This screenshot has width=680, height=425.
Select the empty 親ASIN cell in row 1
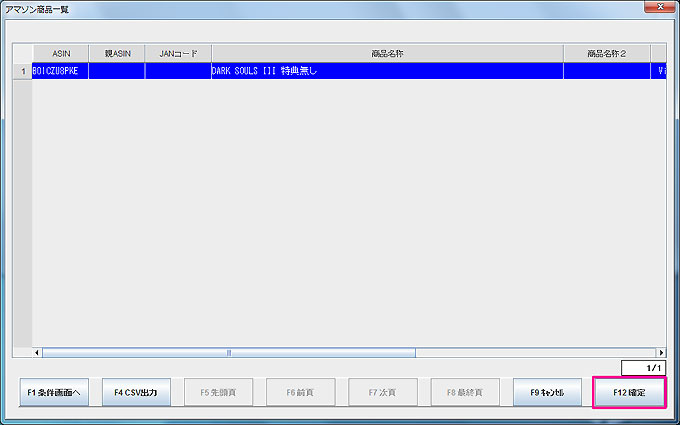pos(117,71)
